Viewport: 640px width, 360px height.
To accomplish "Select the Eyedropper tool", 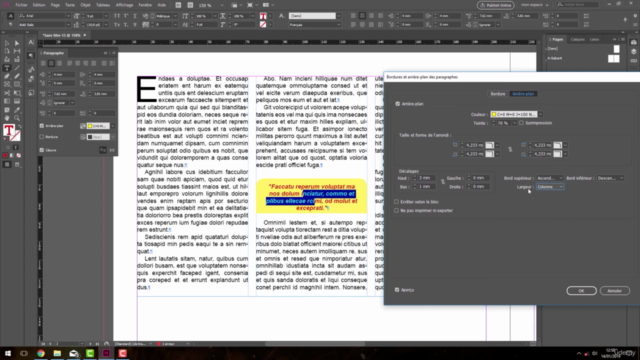I will [17, 110].
